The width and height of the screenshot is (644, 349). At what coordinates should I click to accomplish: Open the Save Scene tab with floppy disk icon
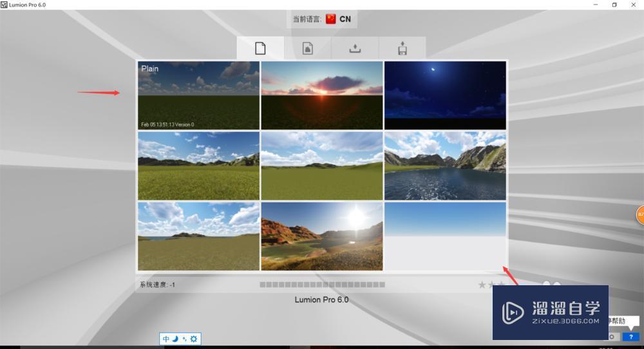point(402,48)
